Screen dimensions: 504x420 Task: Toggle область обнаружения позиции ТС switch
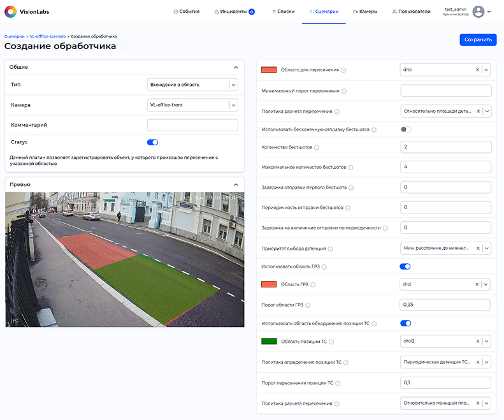[x=406, y=324]
